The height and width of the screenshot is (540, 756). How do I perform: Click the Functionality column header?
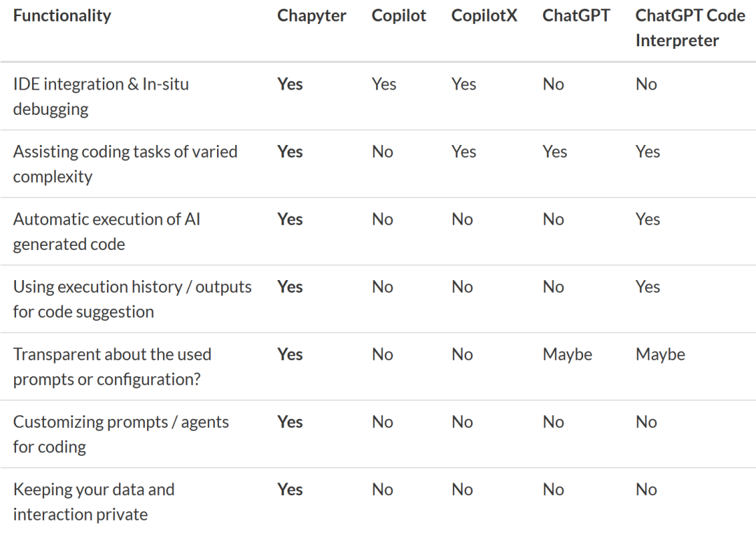(x=62, y=15)
